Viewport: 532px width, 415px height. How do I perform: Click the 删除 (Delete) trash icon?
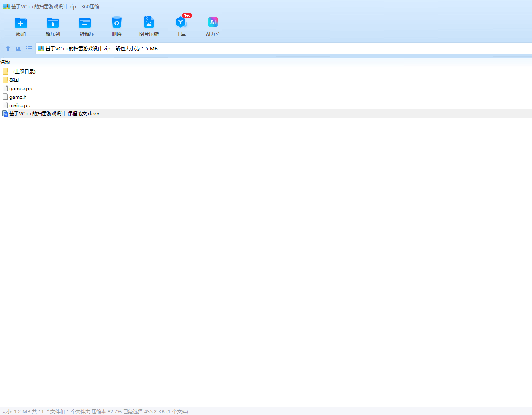(x=117, y=22)
